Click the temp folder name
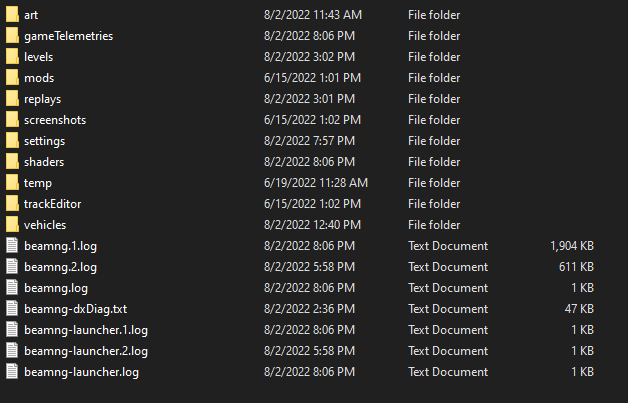 coord(38,183)
